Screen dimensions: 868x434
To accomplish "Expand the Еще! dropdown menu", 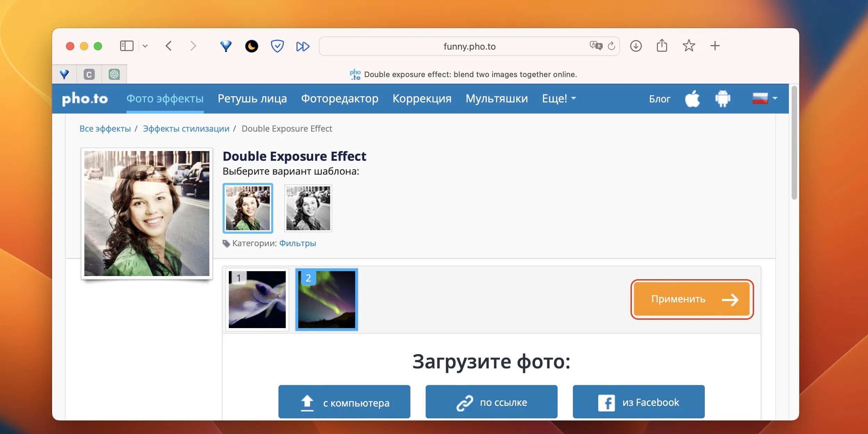I will pyautogui.click(x=559, y=99).
